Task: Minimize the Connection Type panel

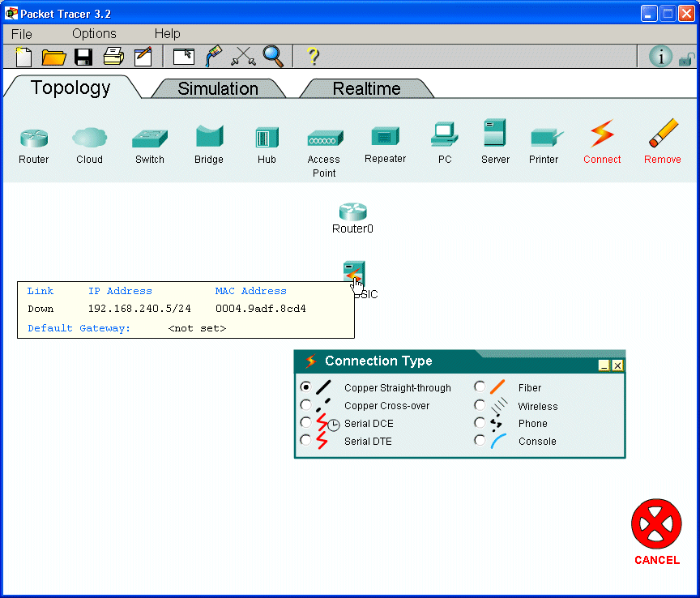Action: (604, 365)
